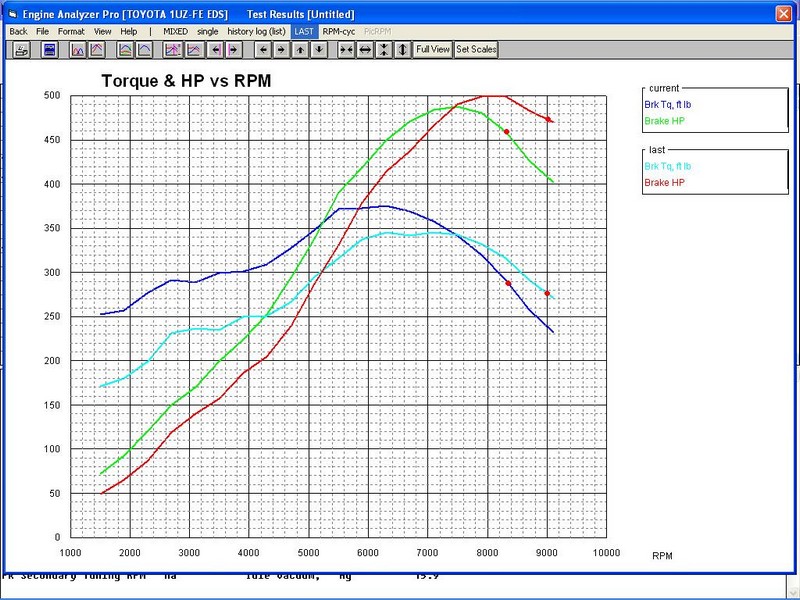Viewport: 800px width, 600px height.
Task: Click the graph icon with dotted vertical cursor line
Action: (x=173, y=49)
